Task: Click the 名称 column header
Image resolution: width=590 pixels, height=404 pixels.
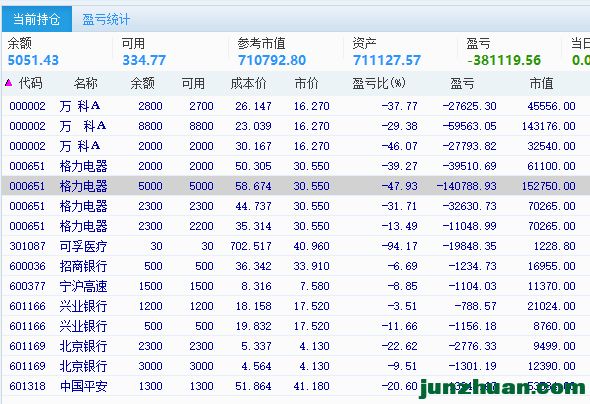Action: (86, 83)
